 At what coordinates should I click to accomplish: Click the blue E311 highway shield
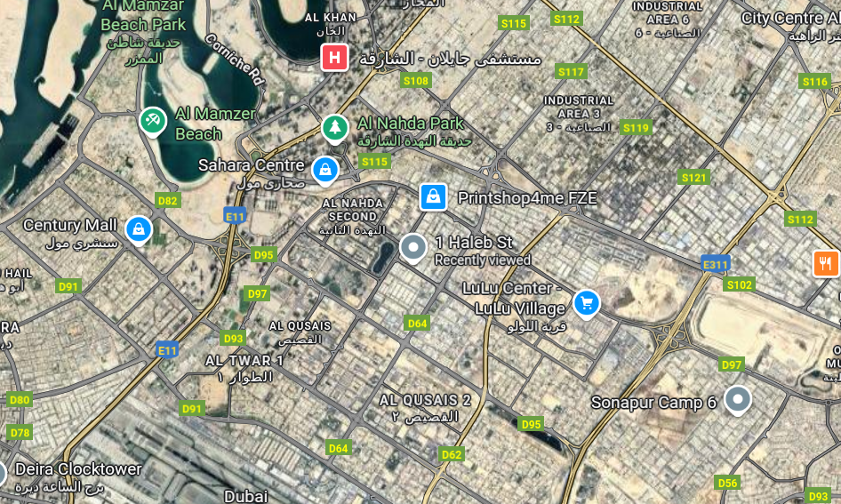pyautogui.click(x=716, y=264)
